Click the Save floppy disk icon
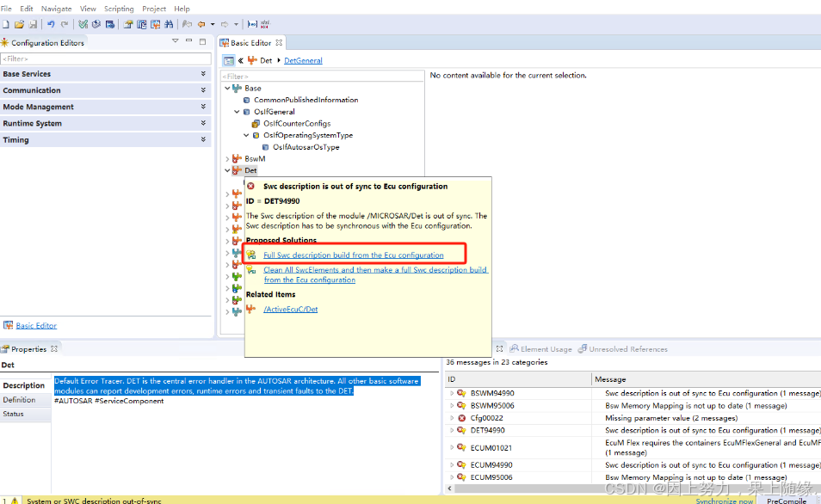Viewport: 821px width, 504px height. [33, 24]
